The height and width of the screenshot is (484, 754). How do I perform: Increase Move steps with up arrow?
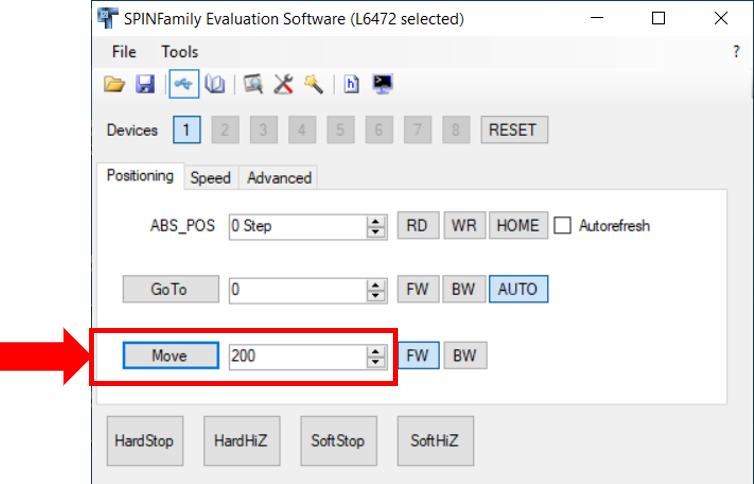point(376,351)
